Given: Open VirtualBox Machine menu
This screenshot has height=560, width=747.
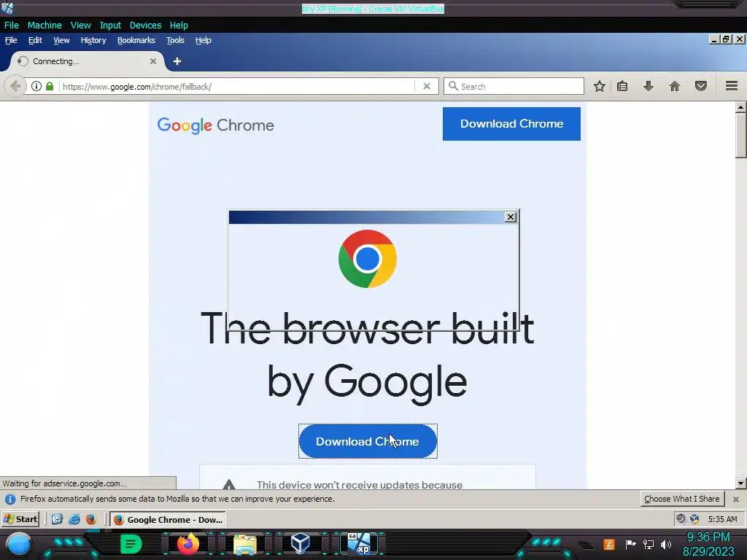Looking at the screenshot, I should 44,26.
